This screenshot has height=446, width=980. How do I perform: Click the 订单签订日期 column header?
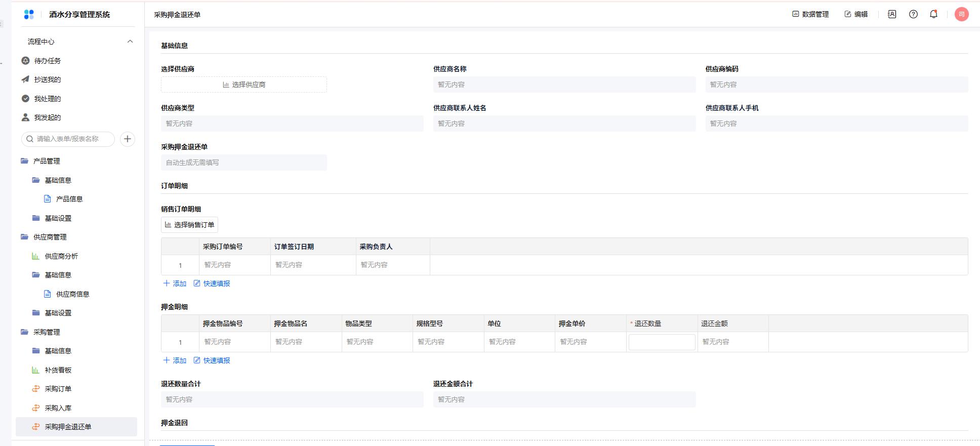(313, 247)
